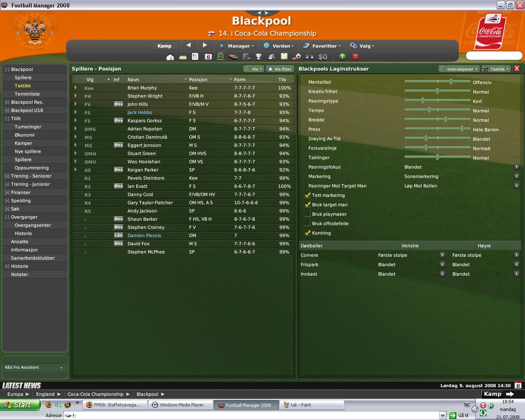Go back with the left arrow
The image size is (525, 420).
click(189, 46)
